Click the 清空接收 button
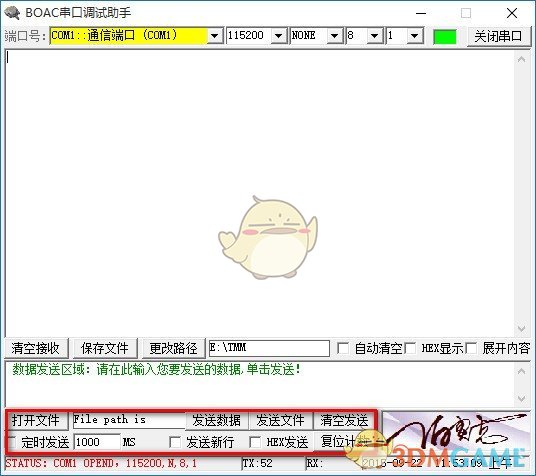536x476 pixels. click(36, 348)
